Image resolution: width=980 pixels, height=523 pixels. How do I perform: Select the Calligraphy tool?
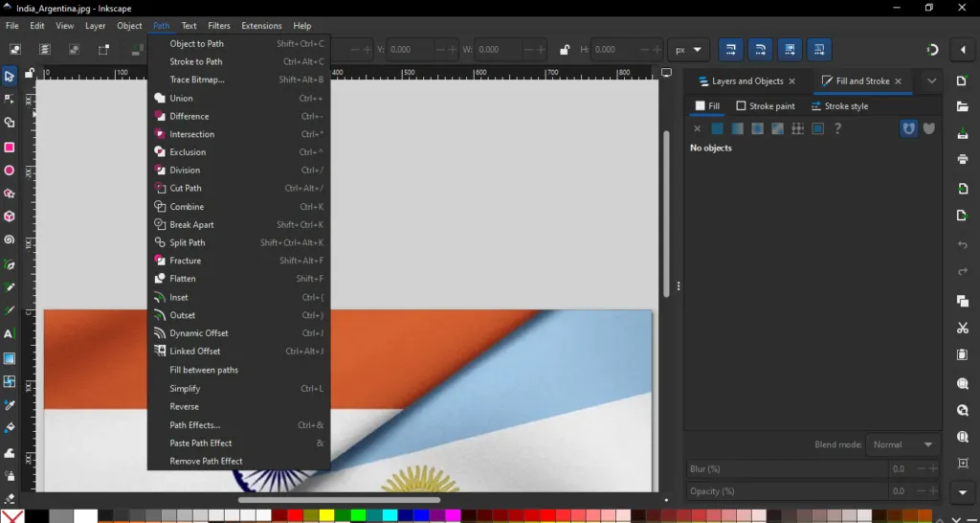pos(9,311)
